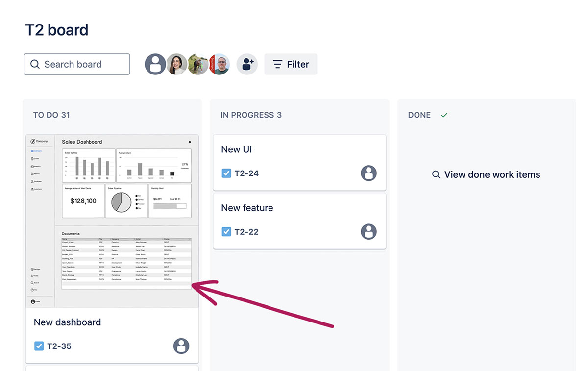Image resolution: width=588 pixels, height=371 pixels.
Task: Click the Search board input field
Action: (x=77, y=64)
